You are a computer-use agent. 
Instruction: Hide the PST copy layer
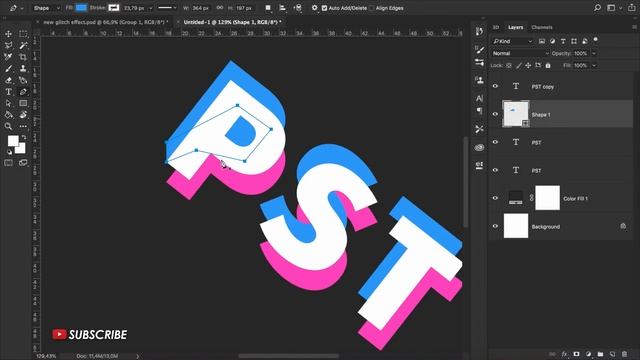tap(495, 86)
